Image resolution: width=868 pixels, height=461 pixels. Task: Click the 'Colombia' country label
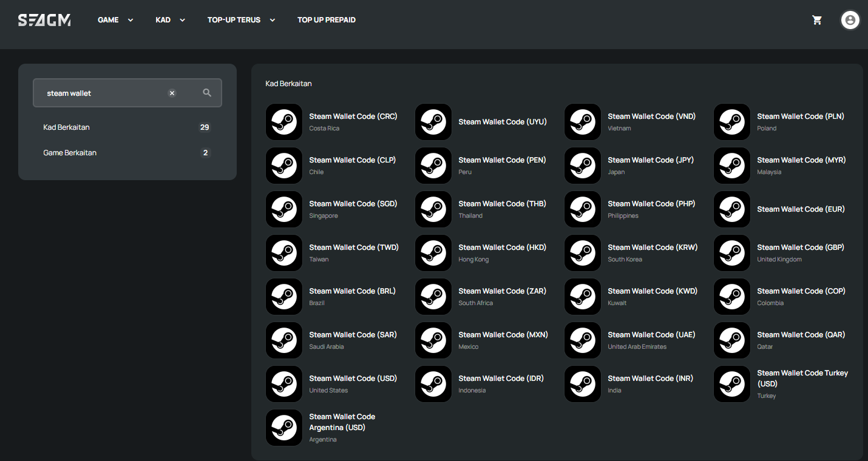[x=770, y=303]
